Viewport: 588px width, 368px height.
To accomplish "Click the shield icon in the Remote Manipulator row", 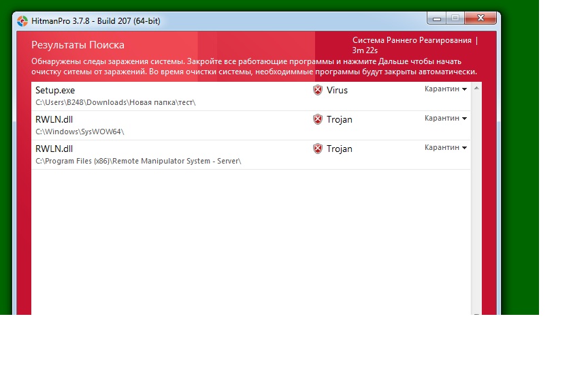I will tap(318, 149).
